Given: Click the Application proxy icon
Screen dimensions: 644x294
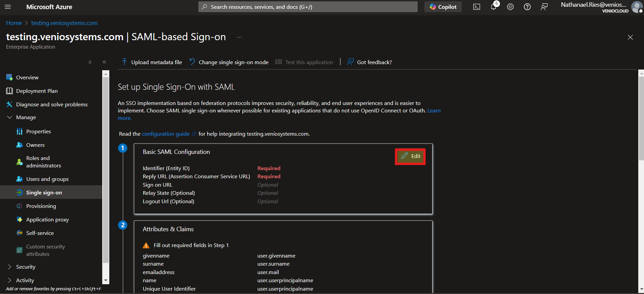Looking at the screenshot, I should point(20,219).
